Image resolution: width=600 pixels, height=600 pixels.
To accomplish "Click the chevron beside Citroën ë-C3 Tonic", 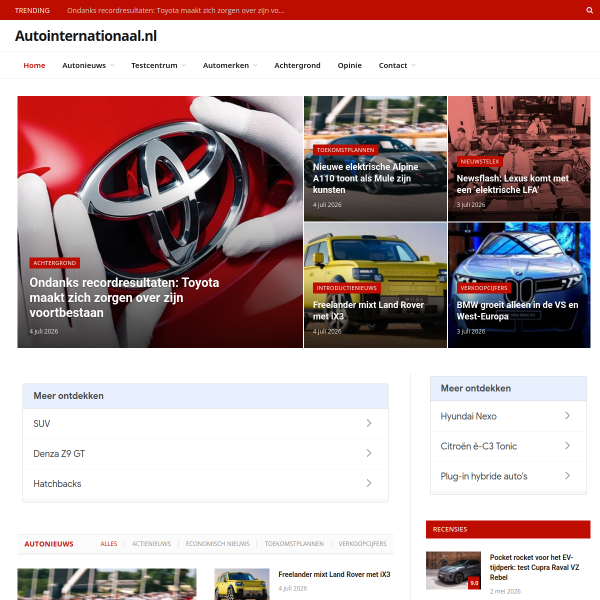I will (x=567, y=446).
